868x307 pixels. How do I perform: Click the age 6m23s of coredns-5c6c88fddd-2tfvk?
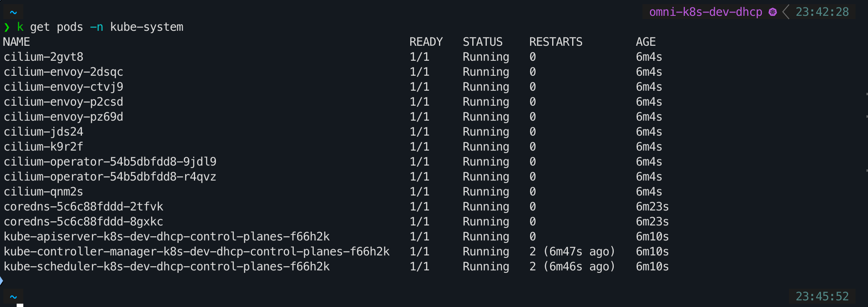pyautogui.click(x=652, y=207)
